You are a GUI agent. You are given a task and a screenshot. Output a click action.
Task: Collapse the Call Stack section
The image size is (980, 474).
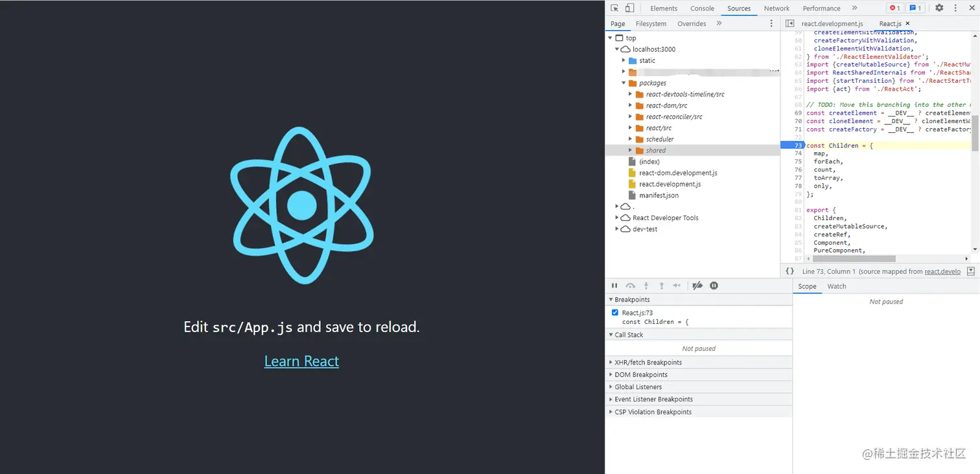pyautogui.click(x=699, y=335)
